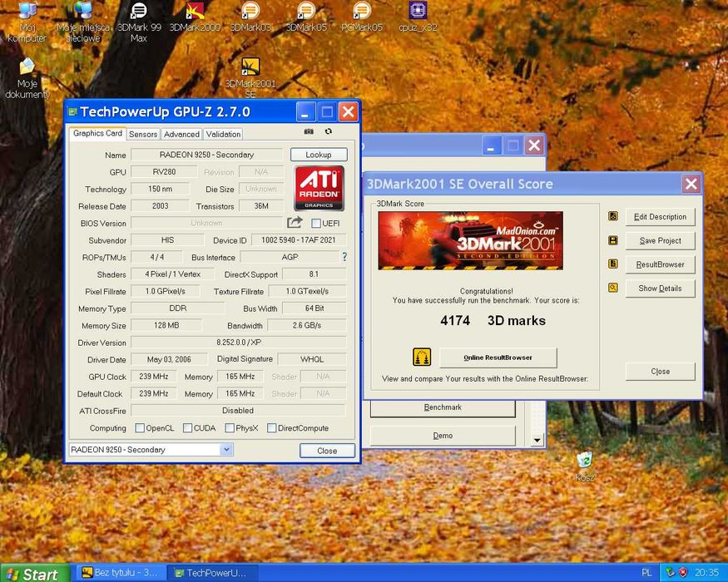Select the 3DMark05 desktop shortcut

click(x=306, y=17)
